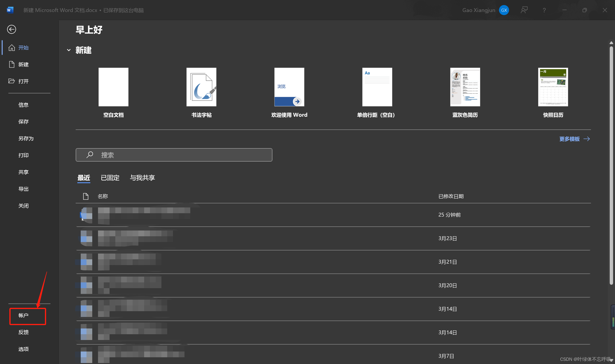Open the 新建 new document sidebar item

(x=23, y=64)
